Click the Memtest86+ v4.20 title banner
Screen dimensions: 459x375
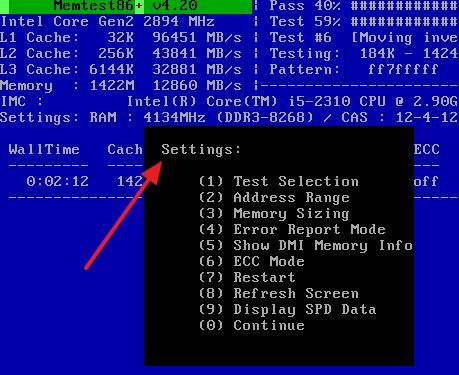[126, 6]
